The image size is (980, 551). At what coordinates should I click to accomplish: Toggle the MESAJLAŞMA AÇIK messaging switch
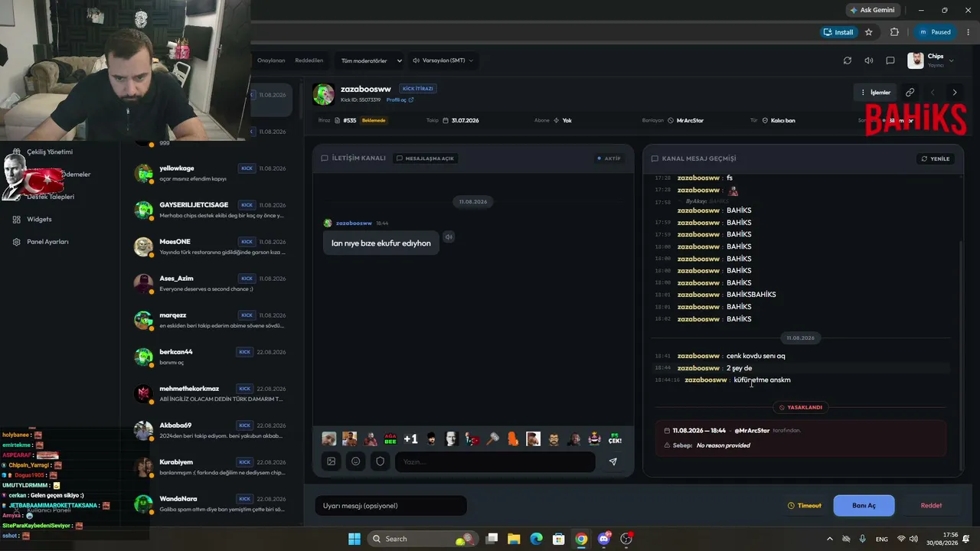[x=426, y=158]
